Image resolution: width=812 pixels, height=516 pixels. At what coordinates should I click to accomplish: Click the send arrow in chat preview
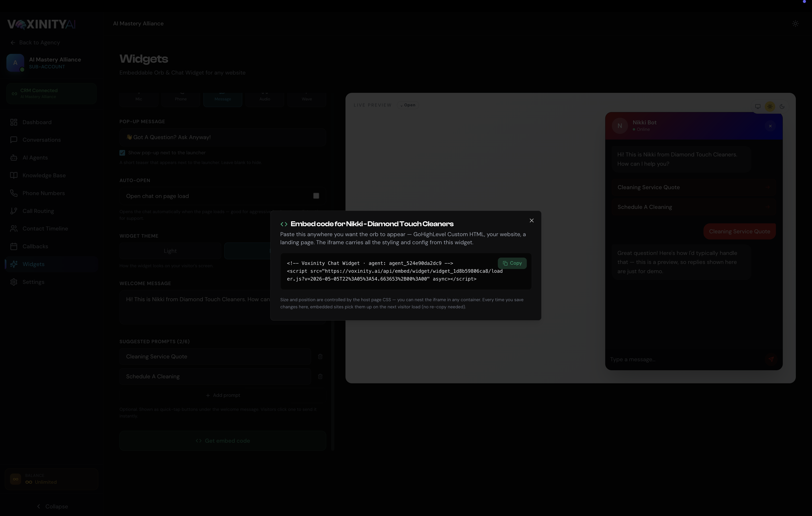(x=771, y=359)
